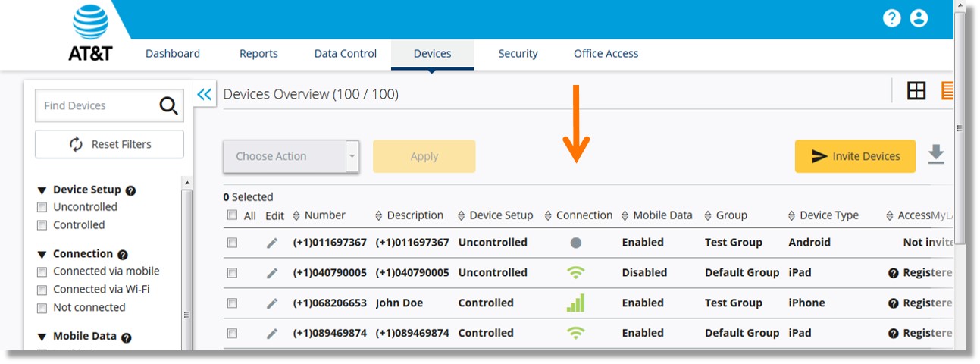Check the Not connected filter
The height and width of the screenshot is (364, 980).
[x=42, y=308]
